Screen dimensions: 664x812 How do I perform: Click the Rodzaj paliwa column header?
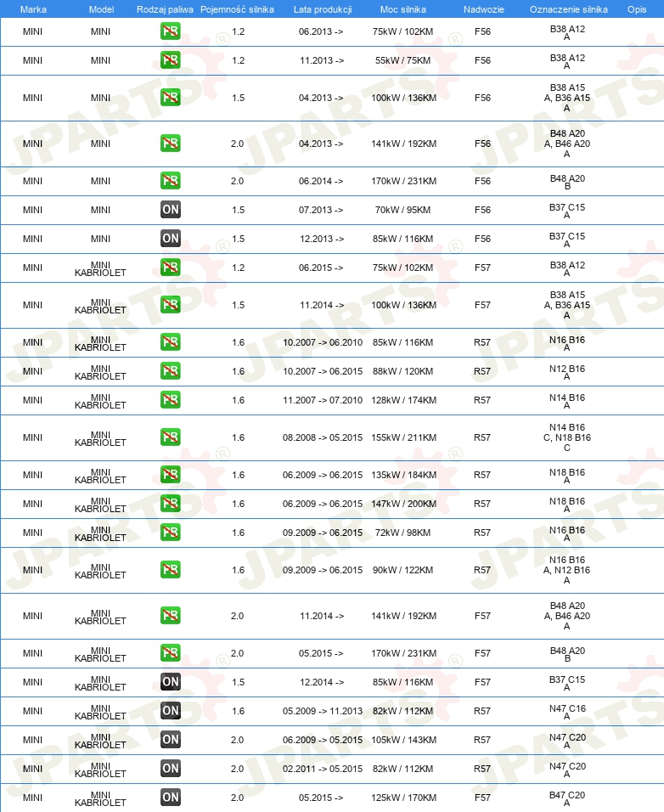click(x=165, y=9)
